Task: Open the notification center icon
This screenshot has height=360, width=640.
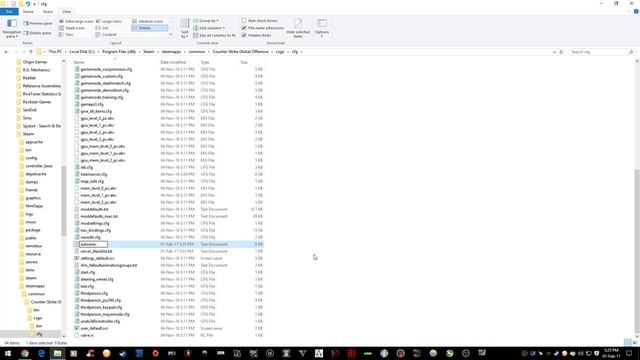Action: point(629,353)
